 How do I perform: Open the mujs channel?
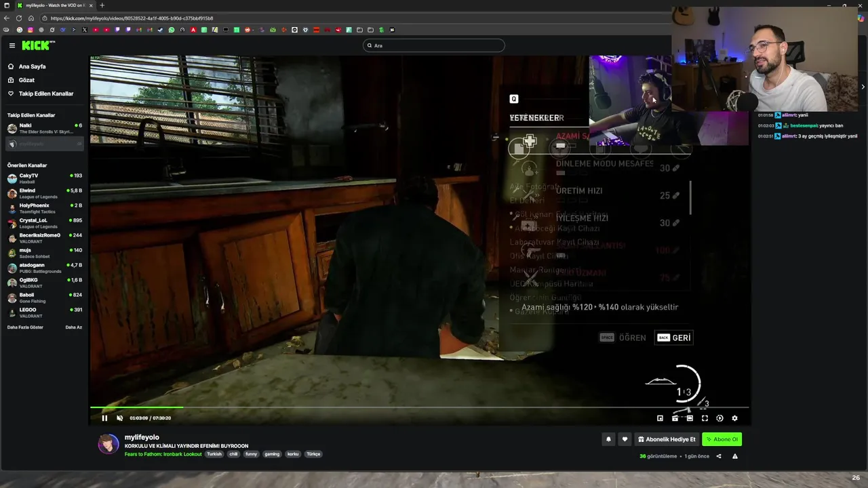point(44,253)
